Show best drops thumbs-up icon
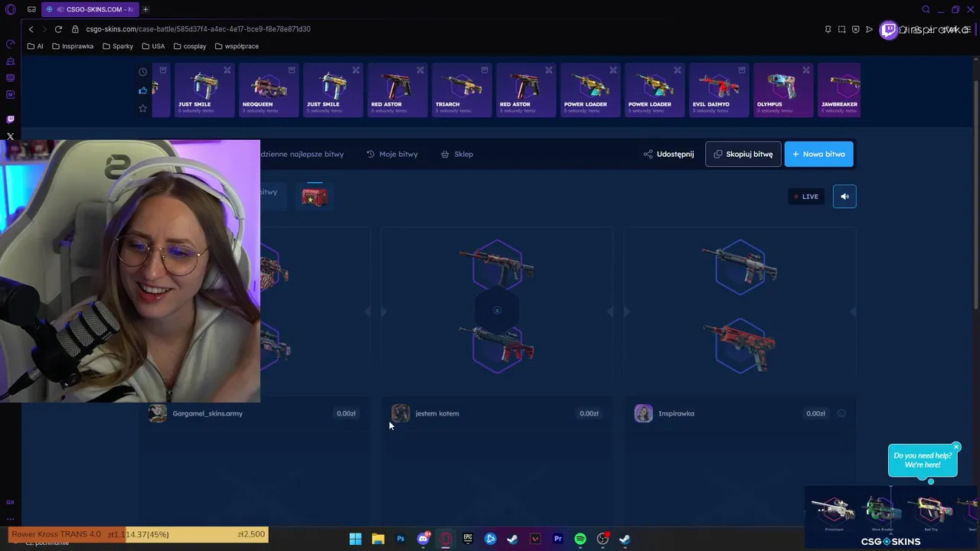980x551 pixels. 142,90
